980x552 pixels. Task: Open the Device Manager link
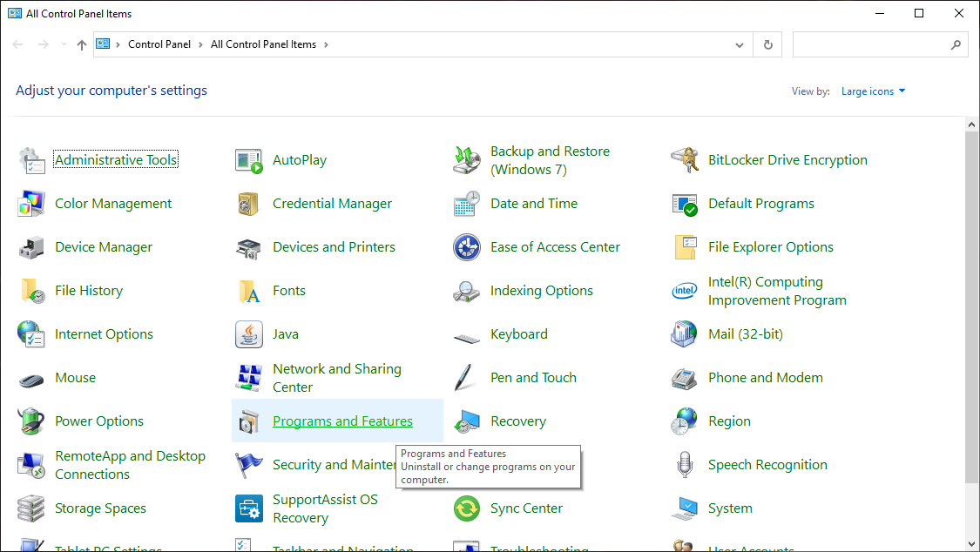point(104,247)
